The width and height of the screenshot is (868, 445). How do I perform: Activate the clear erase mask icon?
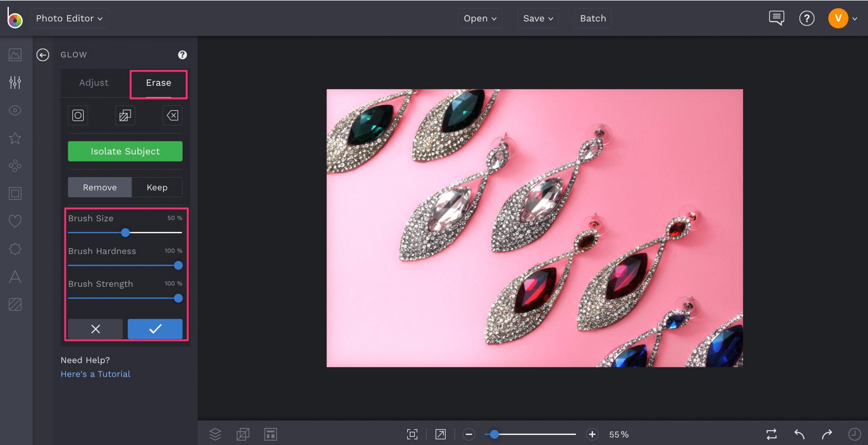tap(172, 115)
